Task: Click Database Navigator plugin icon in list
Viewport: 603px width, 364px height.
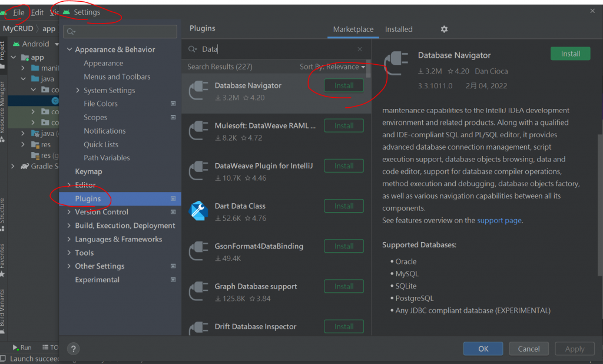Action: [x=198, y=91]
